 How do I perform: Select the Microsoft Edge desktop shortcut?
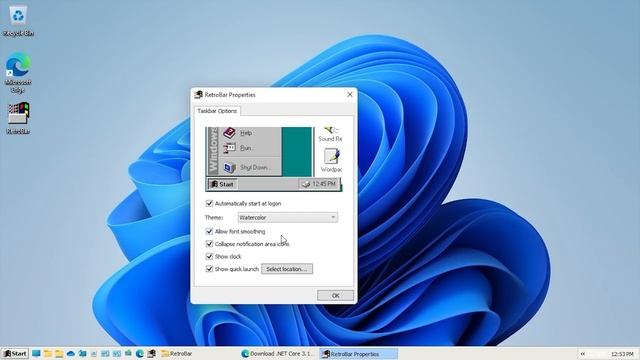[x=18, y=72]
